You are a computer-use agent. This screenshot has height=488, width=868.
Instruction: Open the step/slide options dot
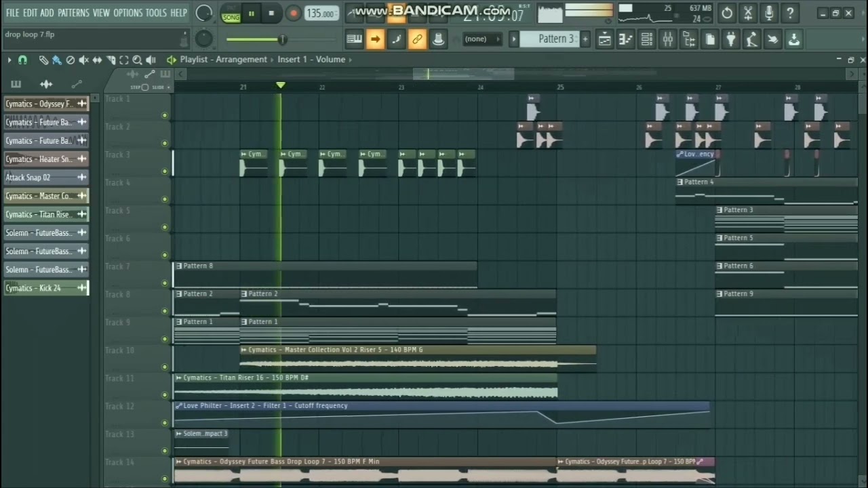[169, 87]
